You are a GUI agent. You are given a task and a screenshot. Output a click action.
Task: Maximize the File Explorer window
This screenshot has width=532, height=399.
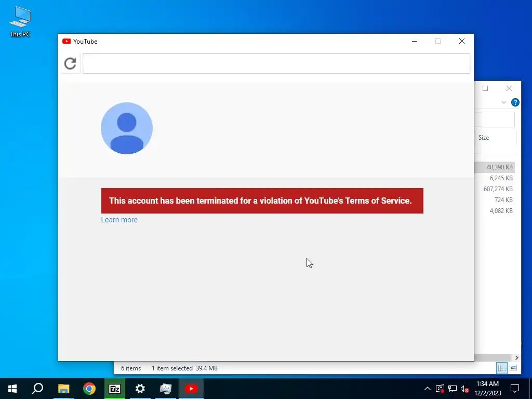[x=485, y=88]
